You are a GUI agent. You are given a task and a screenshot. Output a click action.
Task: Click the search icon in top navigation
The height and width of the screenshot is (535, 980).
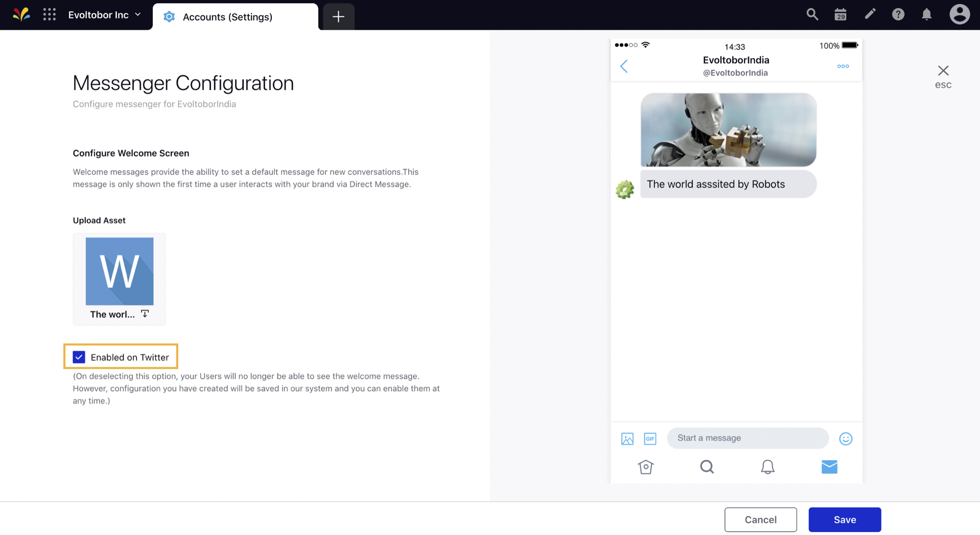[812, 14]
